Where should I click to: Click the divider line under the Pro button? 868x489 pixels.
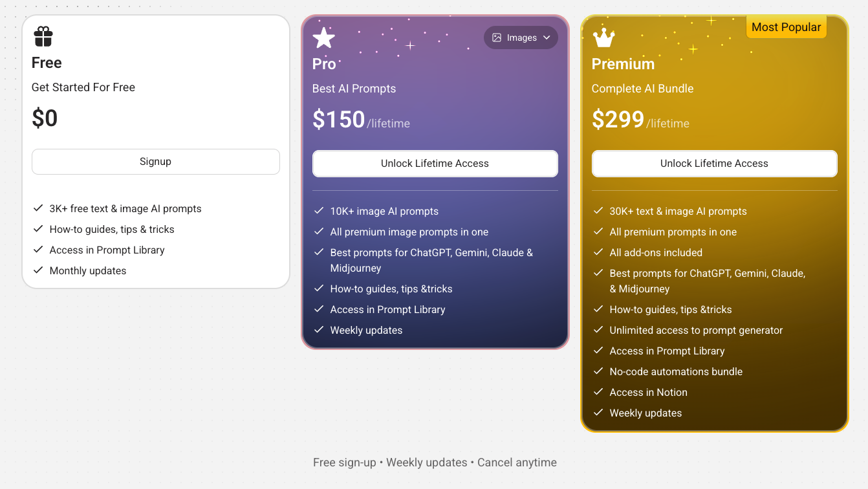pyautogui.click(x=435, y=190)
